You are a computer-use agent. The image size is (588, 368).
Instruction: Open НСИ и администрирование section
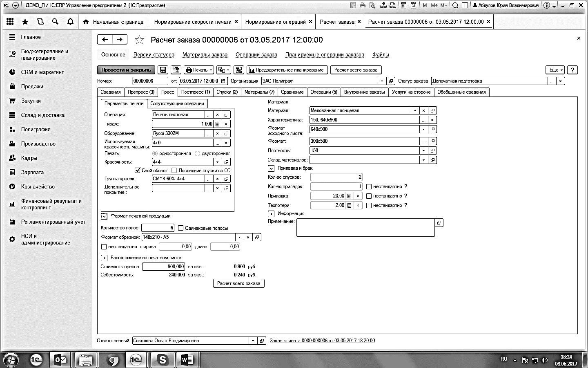click(x=46, y=239)
